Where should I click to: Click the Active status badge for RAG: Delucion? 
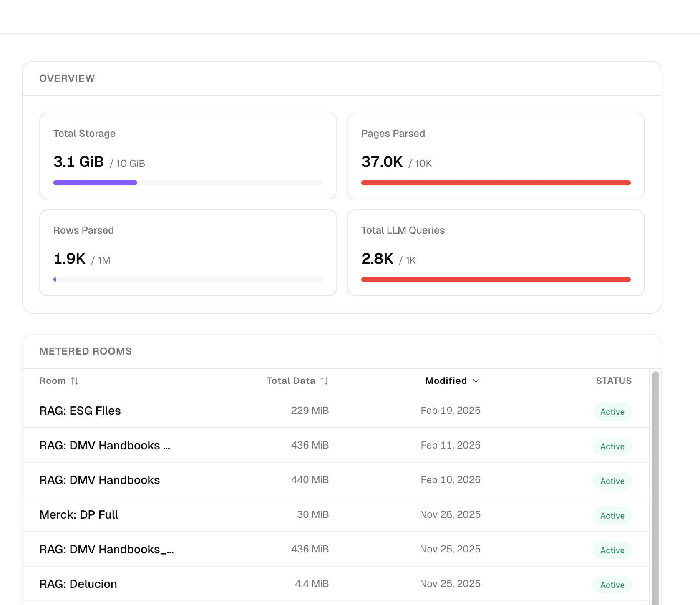(612, 585)
